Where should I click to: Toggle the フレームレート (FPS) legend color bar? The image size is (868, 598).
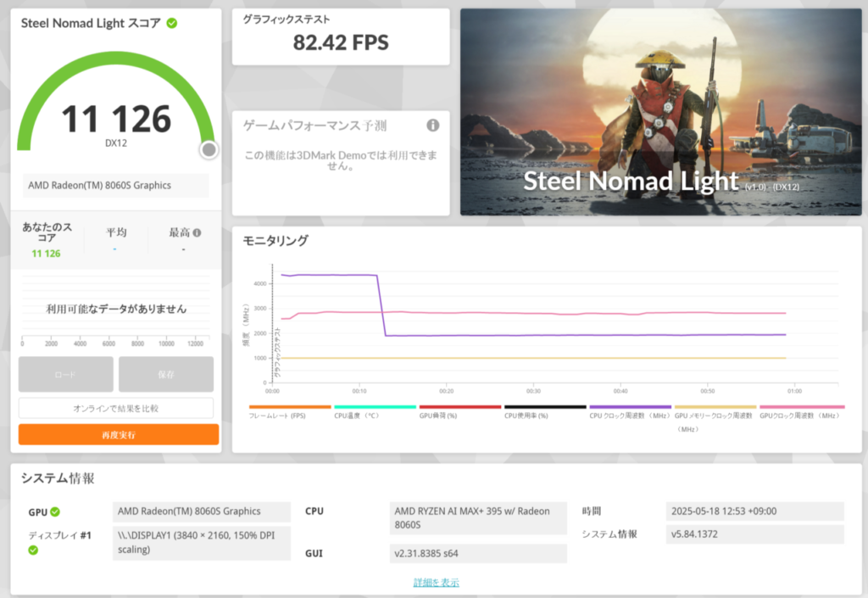[290, 407]
